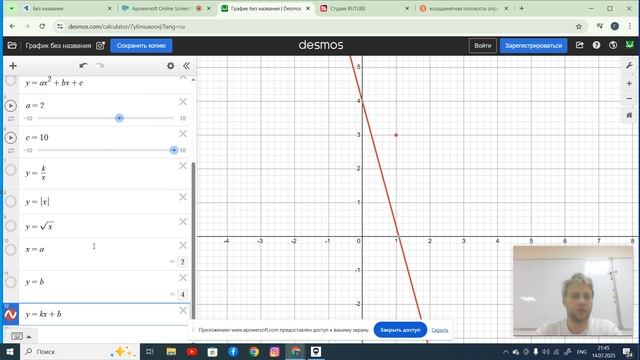Click the upper limit 10 of slider c
The width and height of the screenshot is (640, 360).
pos(183,151)
